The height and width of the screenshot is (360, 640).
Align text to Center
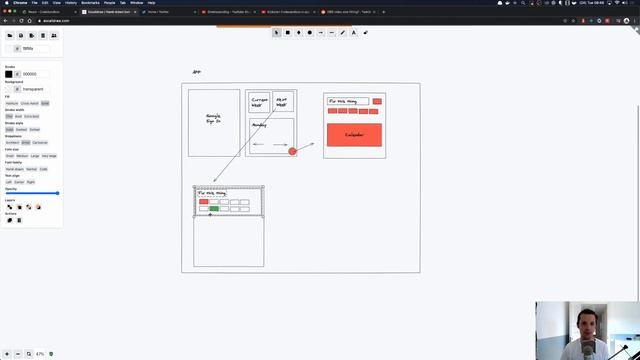19,182
